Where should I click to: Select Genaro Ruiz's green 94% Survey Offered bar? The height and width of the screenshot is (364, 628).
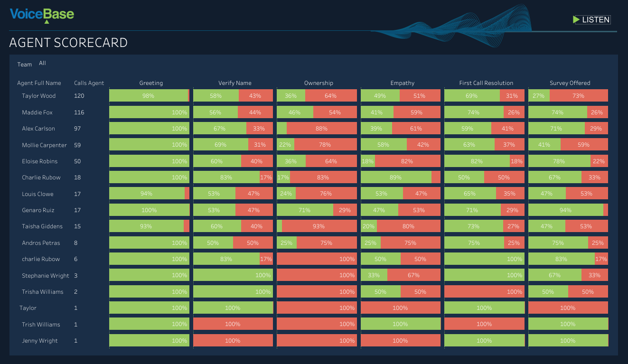pos(565,210)
